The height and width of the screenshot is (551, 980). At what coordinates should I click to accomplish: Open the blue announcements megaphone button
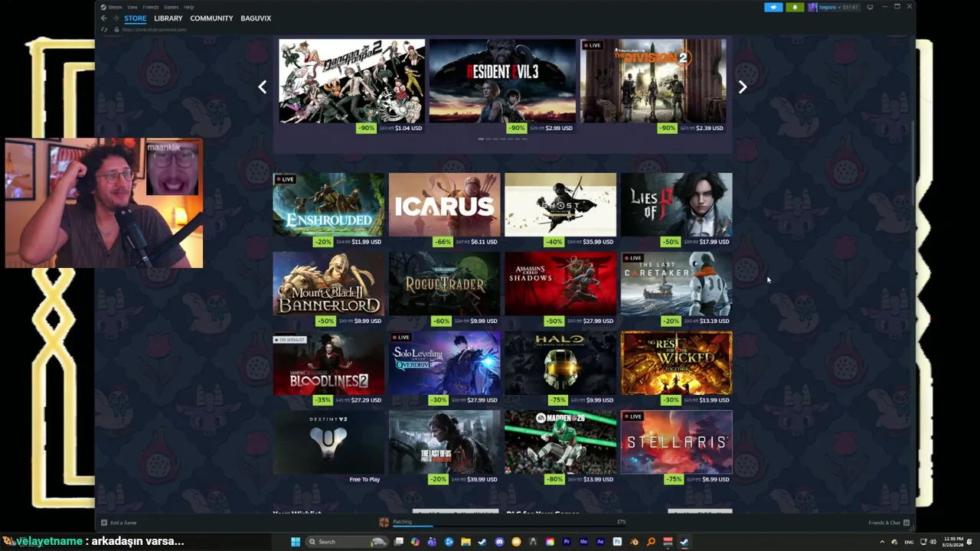tap(773, 7)
